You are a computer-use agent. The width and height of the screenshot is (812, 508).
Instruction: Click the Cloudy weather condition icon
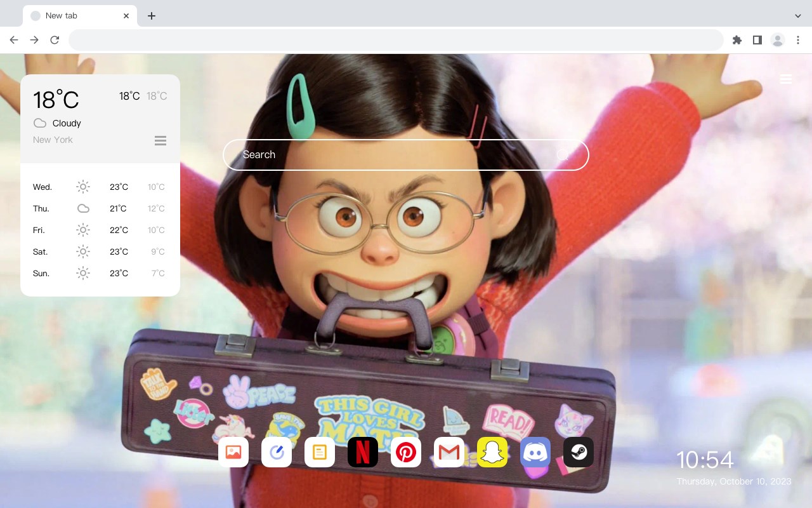click(x=40, y=123)
